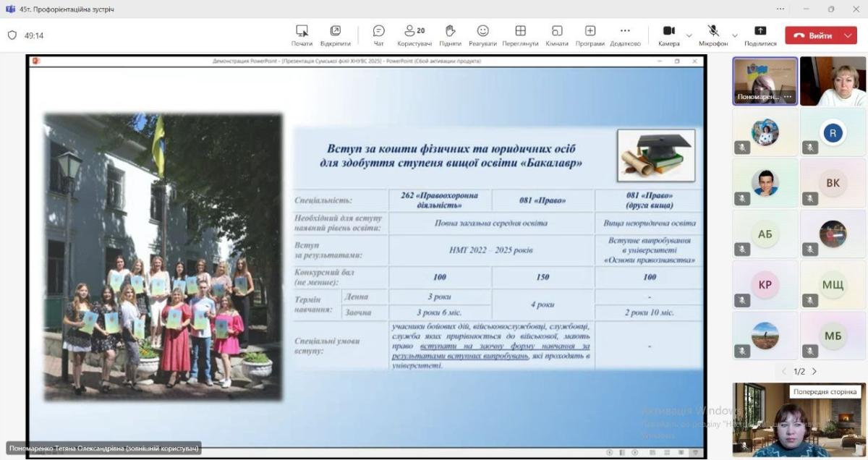Open the Програми apps panel

pyautogui.click(x=590, y=35)
